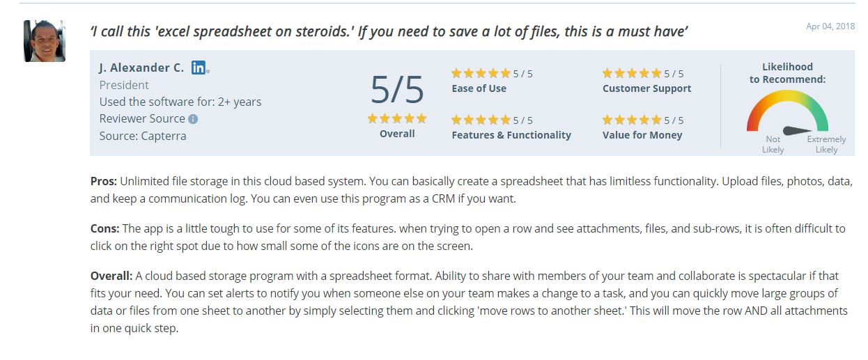Click the needle of the recommendation gauge

(x=796, y=130)
